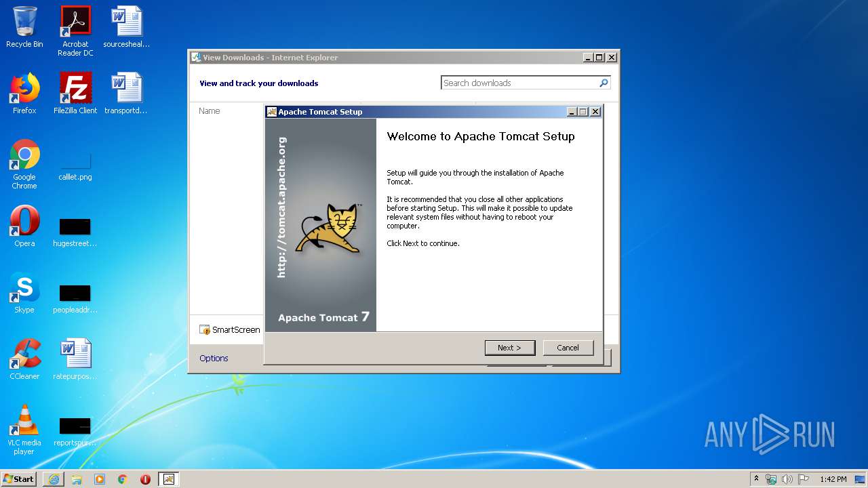Select the transportd Word document icon

point(126,94)
